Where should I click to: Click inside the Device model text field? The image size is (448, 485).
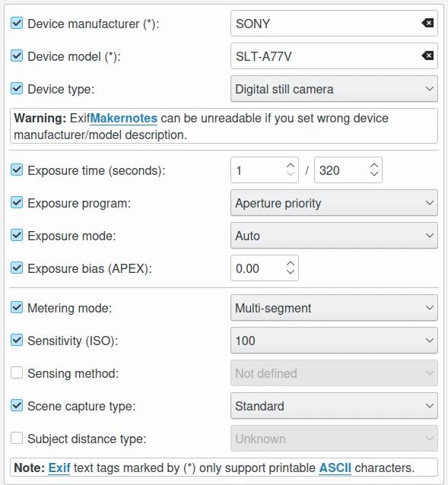(x=325, y=56)
